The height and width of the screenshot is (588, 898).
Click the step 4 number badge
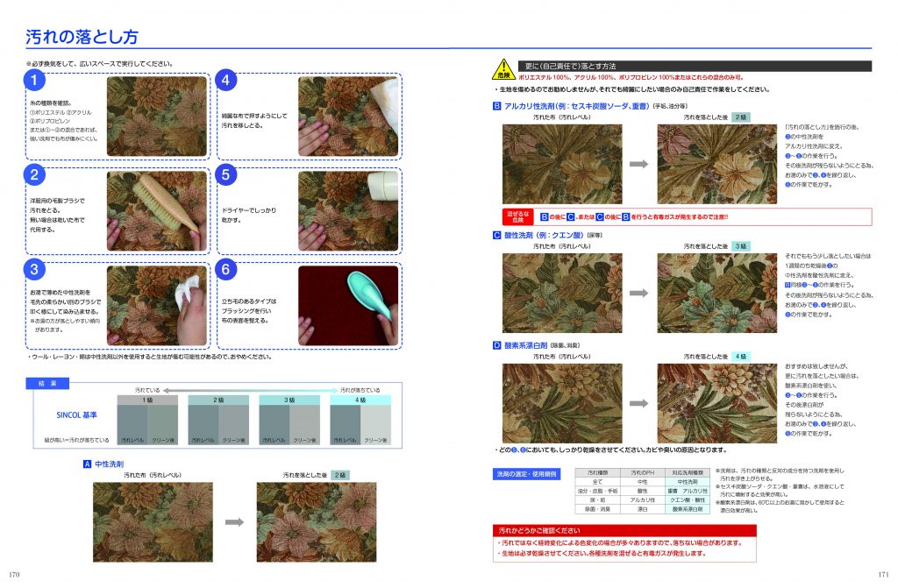(x=226, y=81)
